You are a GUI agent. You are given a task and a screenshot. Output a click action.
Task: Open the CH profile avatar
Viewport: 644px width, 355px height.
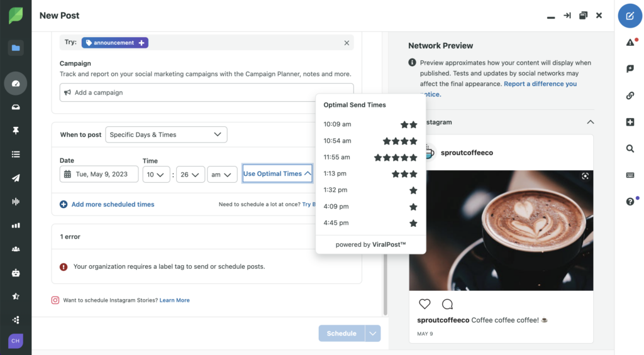[16, 341]
